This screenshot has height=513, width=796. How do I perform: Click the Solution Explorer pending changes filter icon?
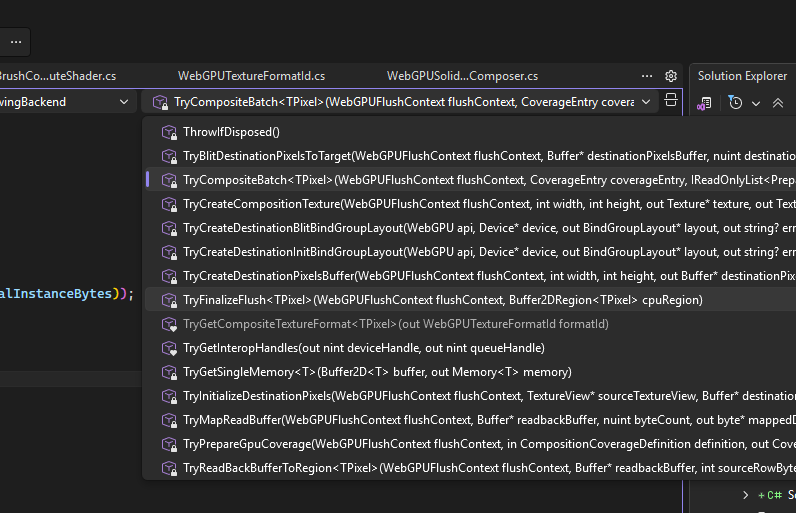coord(735,102)
